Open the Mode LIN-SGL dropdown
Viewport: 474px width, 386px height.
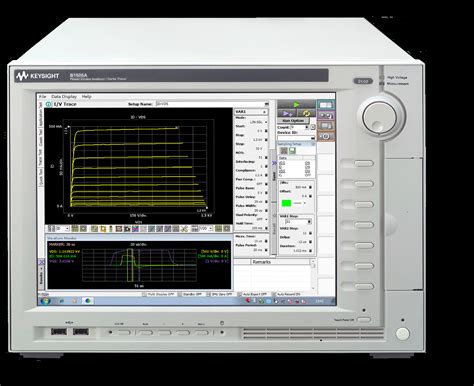[266, 122]
